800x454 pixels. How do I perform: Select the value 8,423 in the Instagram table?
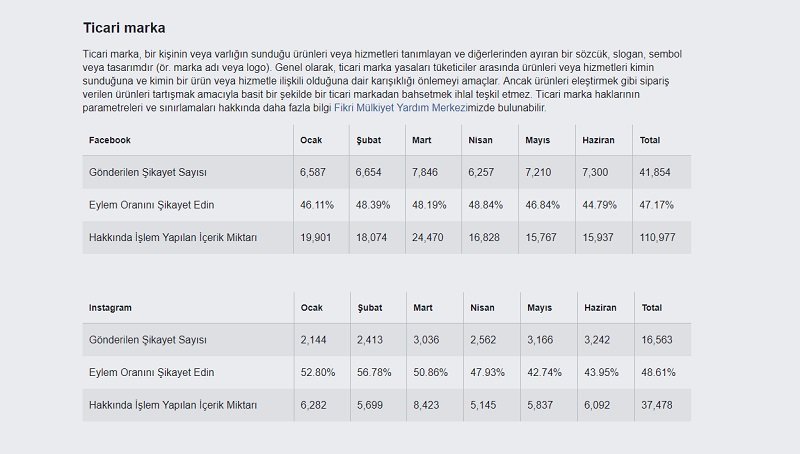tap(425, 404)
